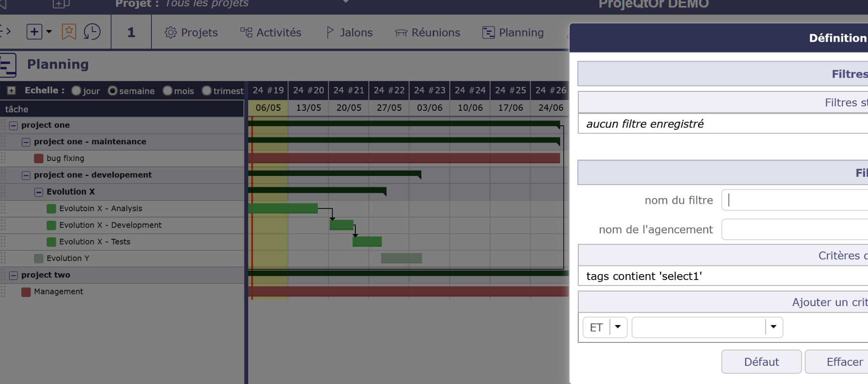Go to the Activités menu
The image size is (868, 384).
click(270, 33)
